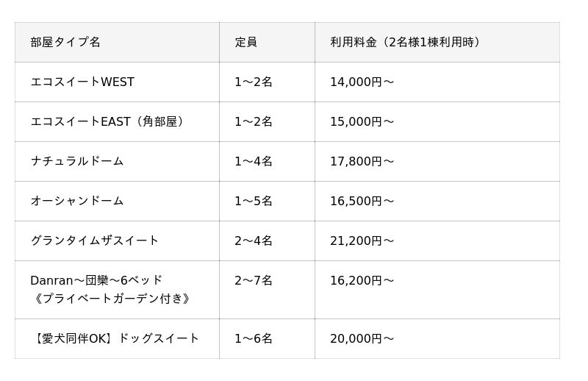Click the 1～5名 capacity cell
The height and width of the screenshot is (381, 588).
[x=254, y=202]
